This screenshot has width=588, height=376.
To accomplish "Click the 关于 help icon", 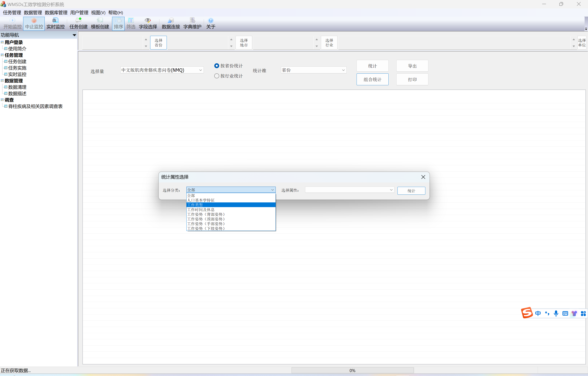I will tap(211, 24).
